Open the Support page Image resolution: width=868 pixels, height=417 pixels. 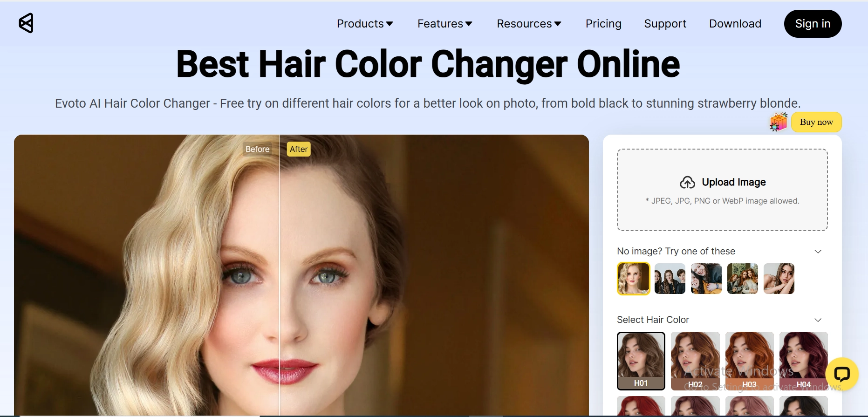pos(665,24)
